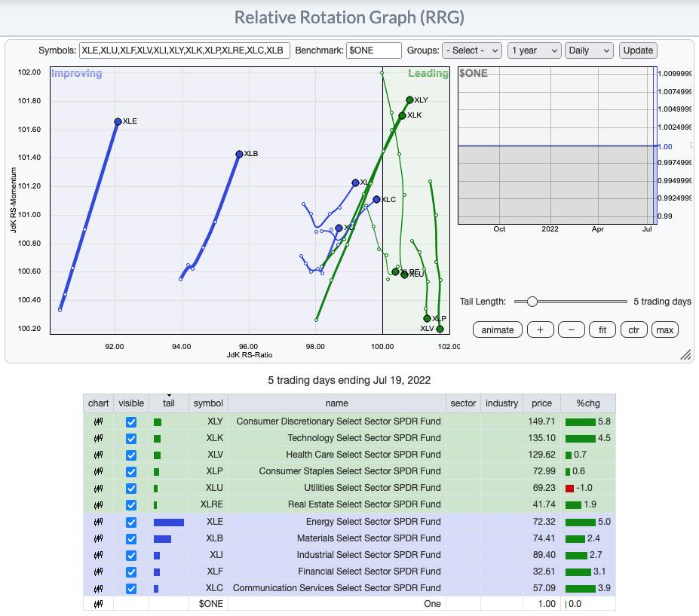
Task: Open chart icon for XLY row
Action: pos(98,421)
